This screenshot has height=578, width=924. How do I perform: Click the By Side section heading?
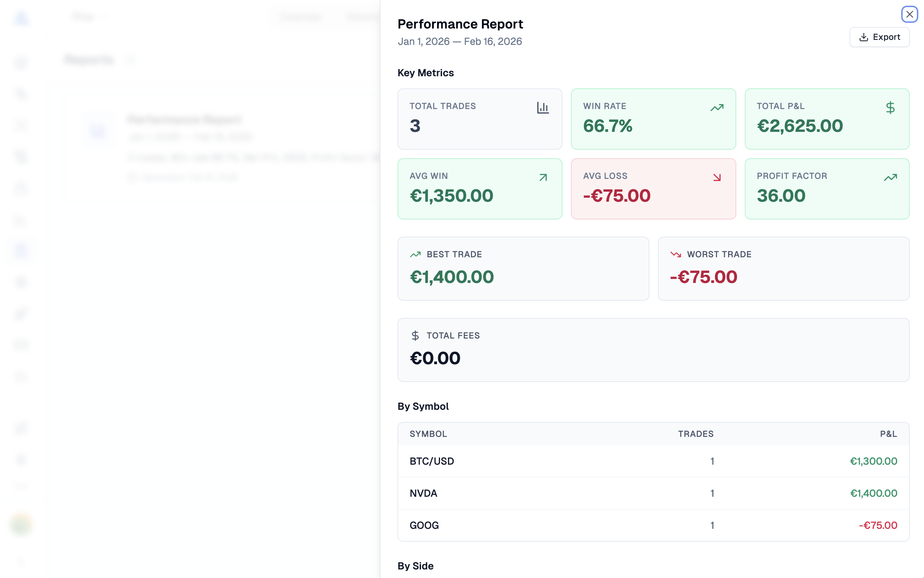[415, 566]
